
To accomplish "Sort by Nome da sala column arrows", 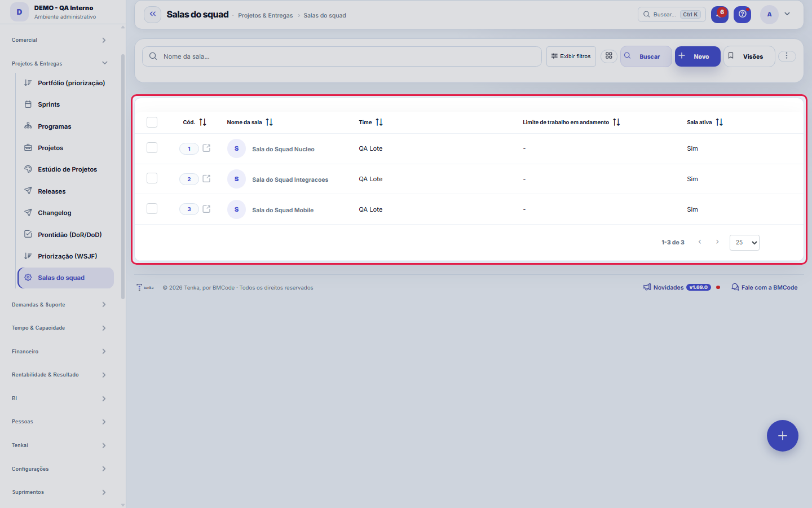I will (x=269, y=122).
